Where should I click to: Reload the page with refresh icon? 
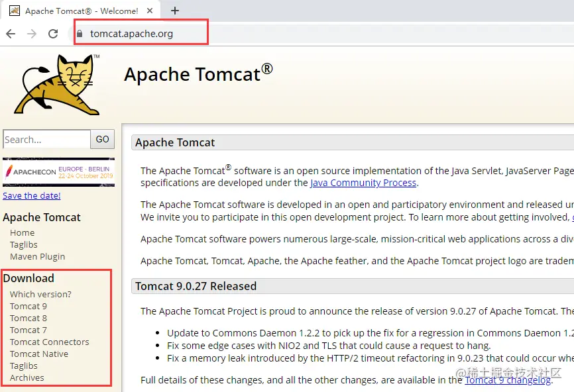coord(53,31)
